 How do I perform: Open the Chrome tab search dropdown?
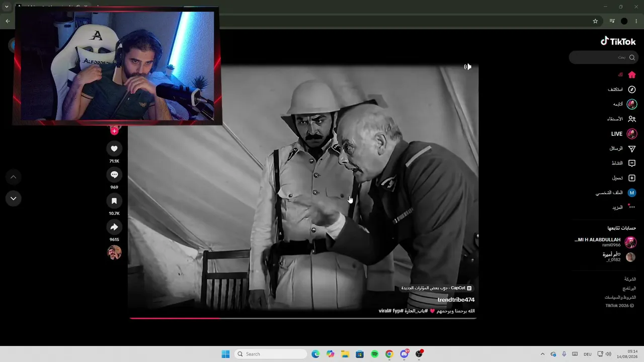click(7, 7)
